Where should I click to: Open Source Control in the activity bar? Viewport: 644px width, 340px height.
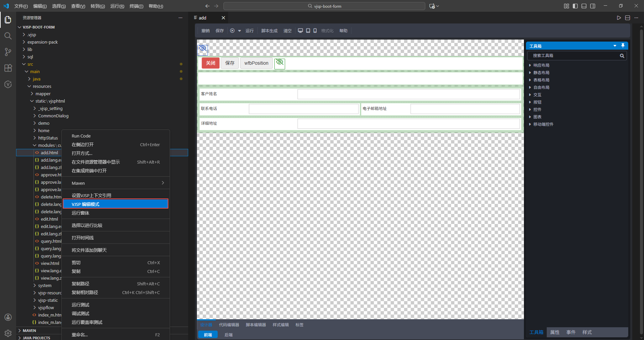coord(8,52)
